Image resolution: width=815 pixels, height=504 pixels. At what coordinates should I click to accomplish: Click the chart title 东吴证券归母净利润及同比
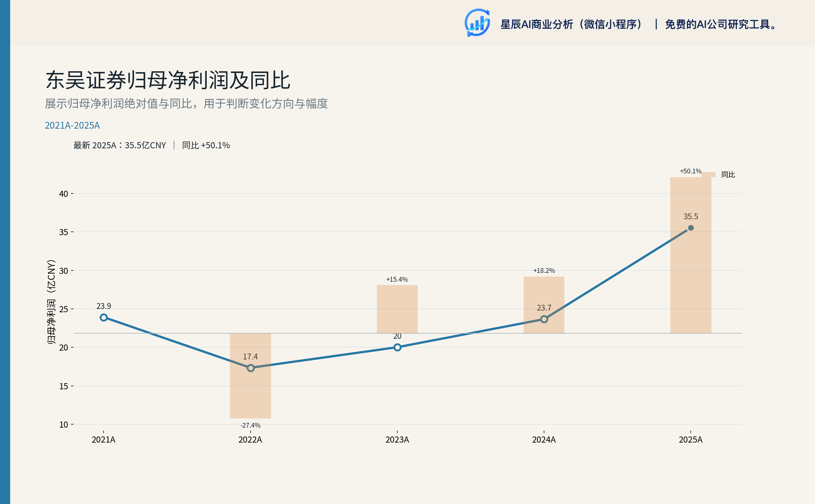(168, 80)
